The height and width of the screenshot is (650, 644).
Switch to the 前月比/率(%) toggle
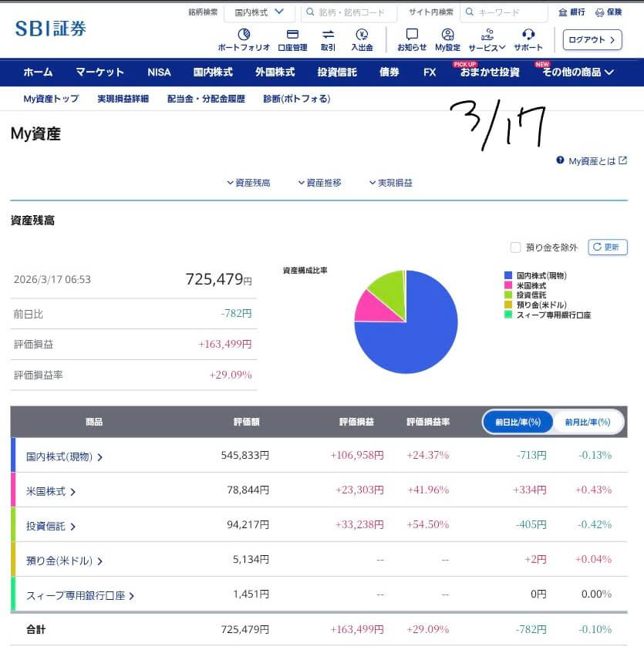coord(587,423)
